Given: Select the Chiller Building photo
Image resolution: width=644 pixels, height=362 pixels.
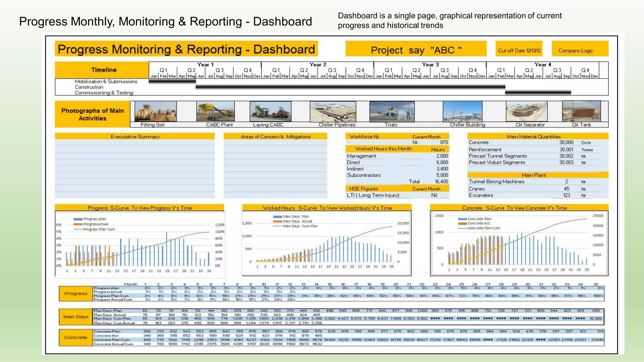Looking at the screenshot, I should pos(462,112).
